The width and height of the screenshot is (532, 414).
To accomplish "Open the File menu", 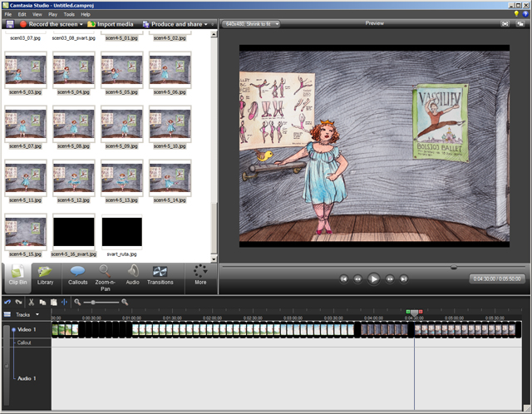I will [x=8, y=14].
